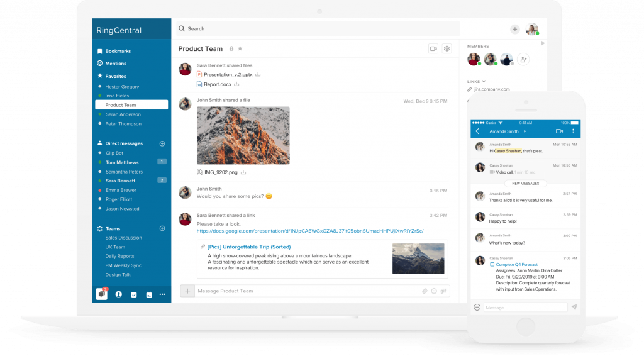Open Mentions in the sidebar
This screenshot has width=644, height=356.
click(112, 64)
